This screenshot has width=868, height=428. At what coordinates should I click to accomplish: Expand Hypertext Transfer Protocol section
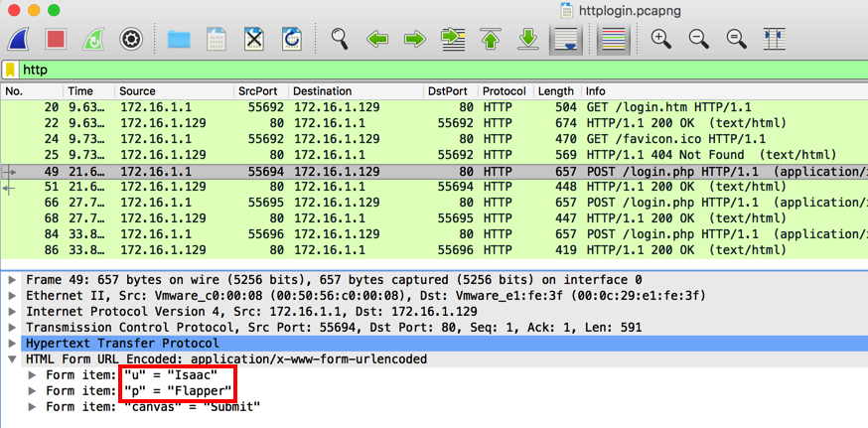tap(12, 344)
